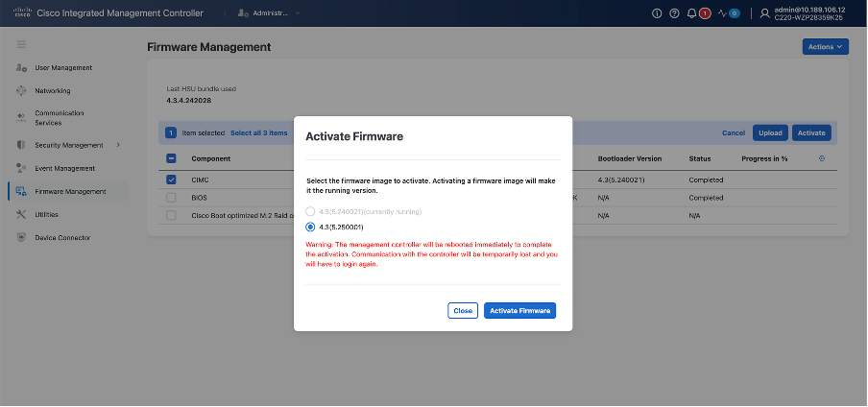Open the information icon in top bar
The height and width of the screenshot is (407, 868).
point(657,13)
